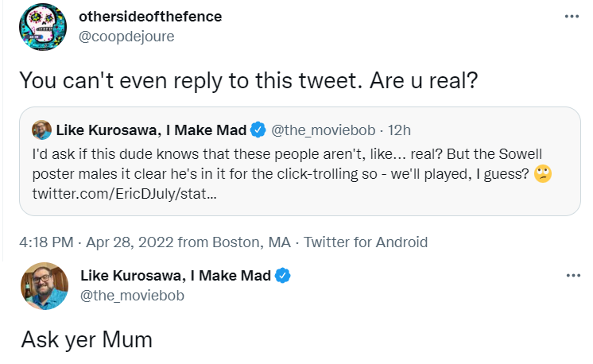Image resolution: width=593 pixels, height=364 pixels.
Task: Click the verified badge beside the reply author name
Action: (283, 276)
